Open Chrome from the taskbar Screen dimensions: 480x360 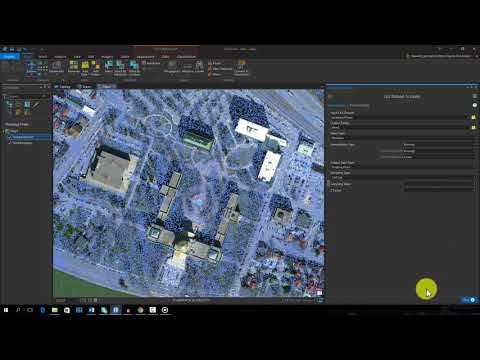pyautogui.click(x=140, y=310)
